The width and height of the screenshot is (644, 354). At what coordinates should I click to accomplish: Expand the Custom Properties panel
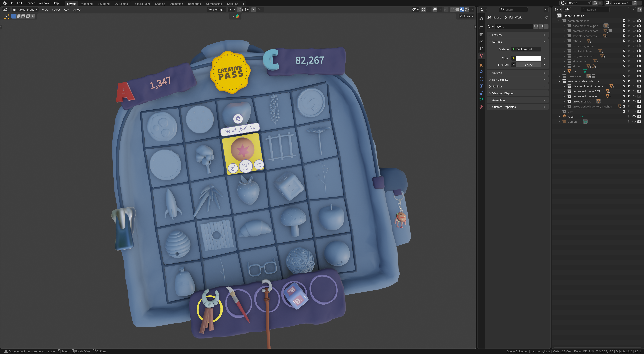518,107
